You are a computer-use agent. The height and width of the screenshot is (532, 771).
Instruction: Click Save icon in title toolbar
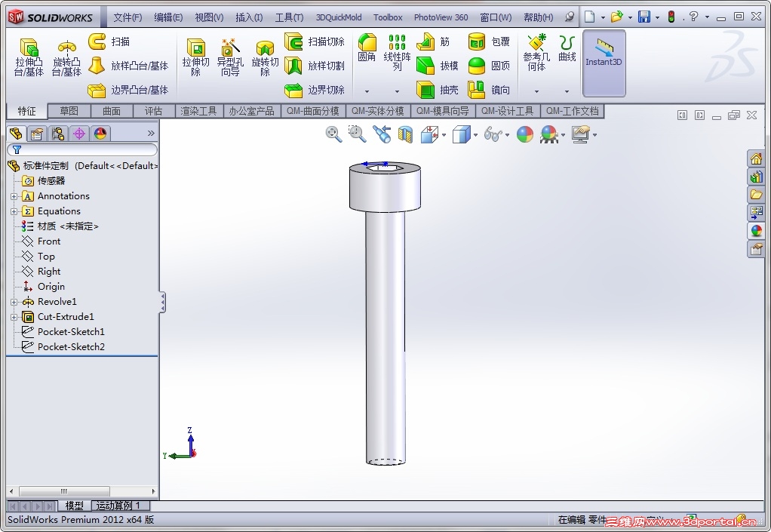pos(644,17)
